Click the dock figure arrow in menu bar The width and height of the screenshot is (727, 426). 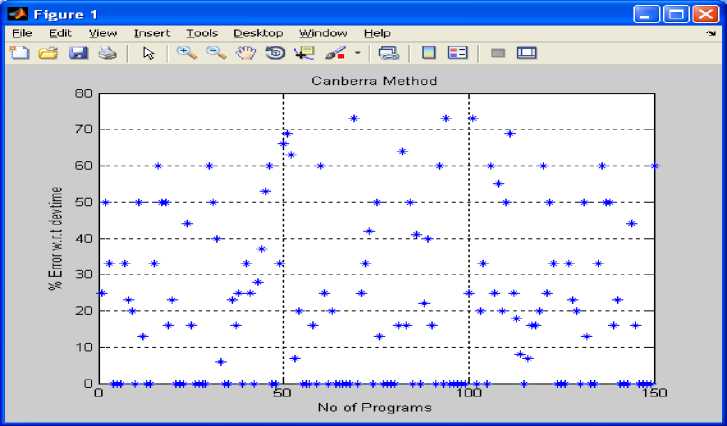coord(711,33)
